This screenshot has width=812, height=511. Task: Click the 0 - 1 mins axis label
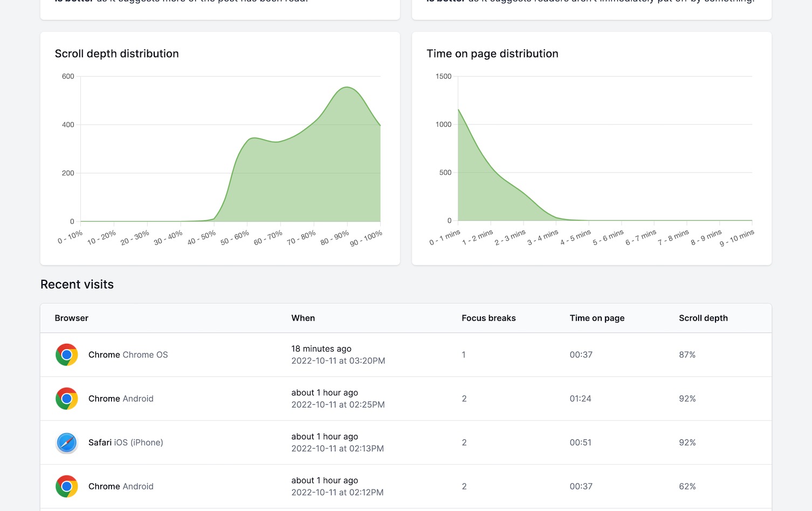click(x=445, y=237)
